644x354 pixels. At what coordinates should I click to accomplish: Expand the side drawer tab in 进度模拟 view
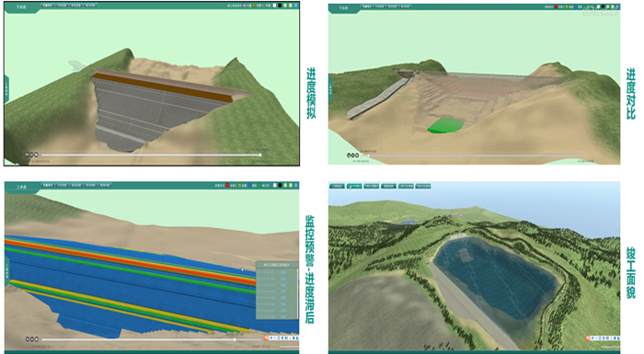(6, 89)
